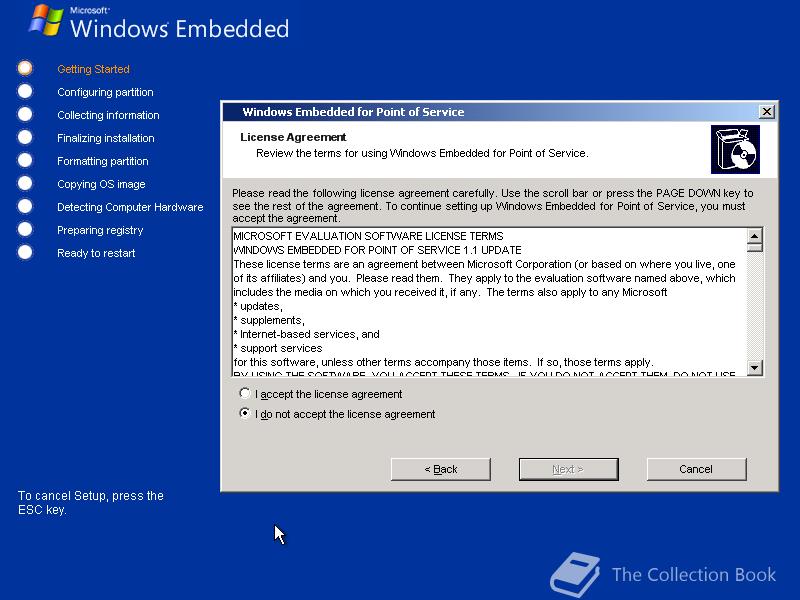
Task: Click the Finalizing installation step bullet
Action: pos(25,137)
